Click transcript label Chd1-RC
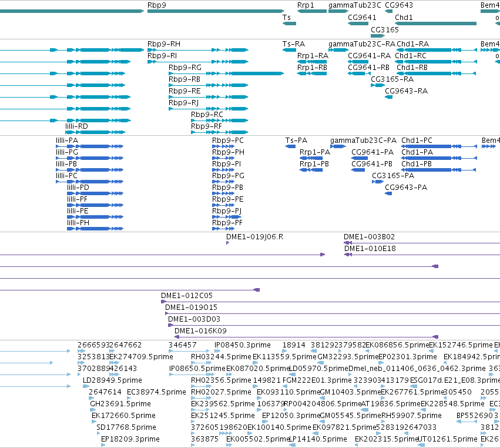This screenshot has width=500, height=448. [x=411, y=55]
